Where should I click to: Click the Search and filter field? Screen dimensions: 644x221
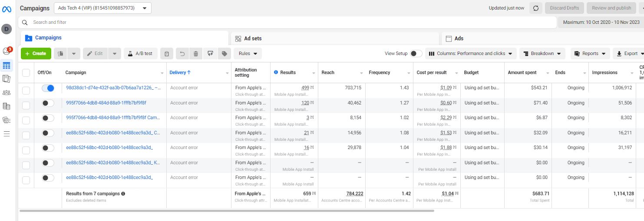287,22
